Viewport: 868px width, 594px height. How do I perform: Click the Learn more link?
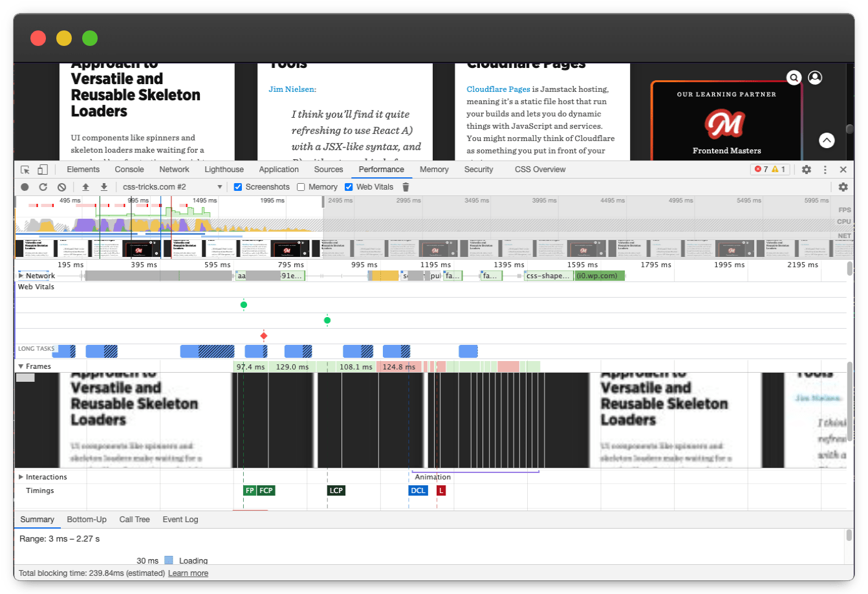(188, 573)
